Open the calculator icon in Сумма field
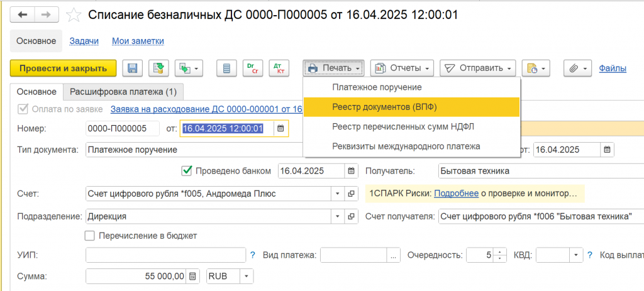The width and height of the screenshot is (644, 291). [192, 276]
